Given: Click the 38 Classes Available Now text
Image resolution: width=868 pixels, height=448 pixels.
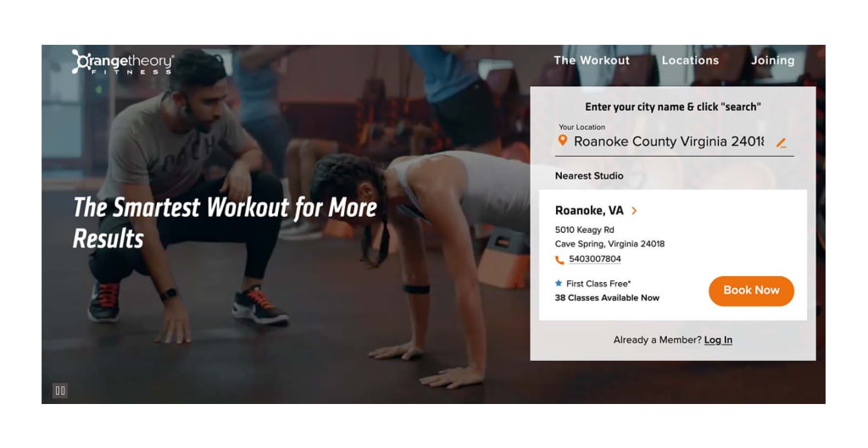Looking at the screenshot, I should coord(607,298).
